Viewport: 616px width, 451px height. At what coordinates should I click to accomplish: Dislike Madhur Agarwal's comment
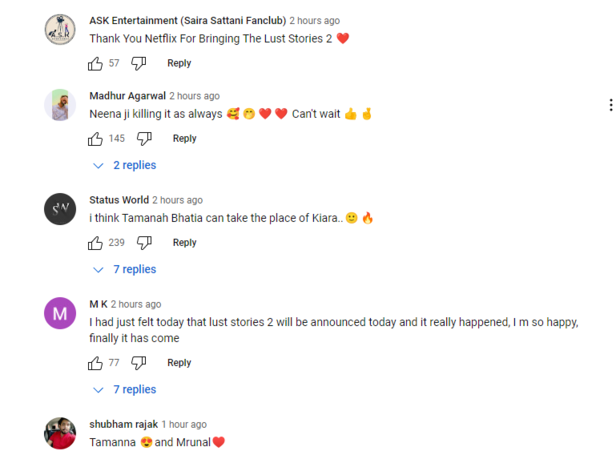coord(145,139)
